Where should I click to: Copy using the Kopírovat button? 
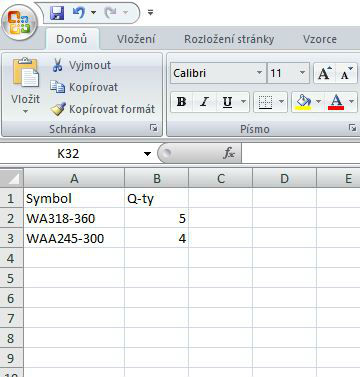point(84,87)
